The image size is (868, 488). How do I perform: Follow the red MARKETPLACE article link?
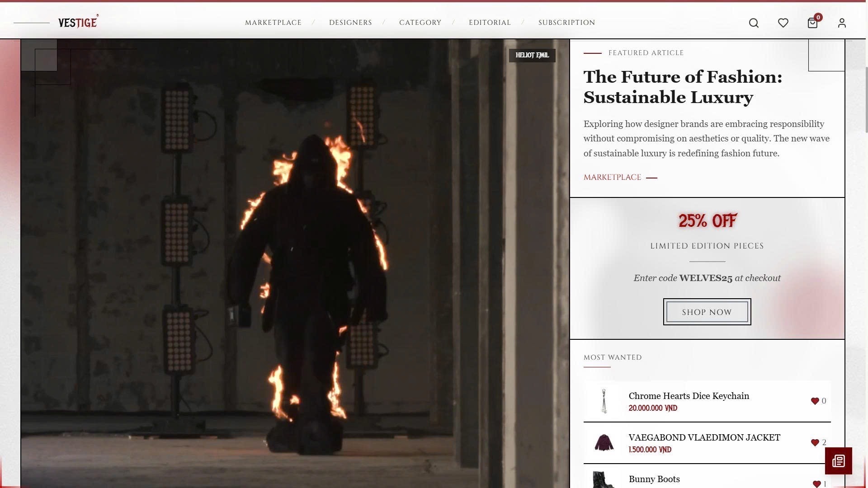pyautogui.click(x=613, y=177)
